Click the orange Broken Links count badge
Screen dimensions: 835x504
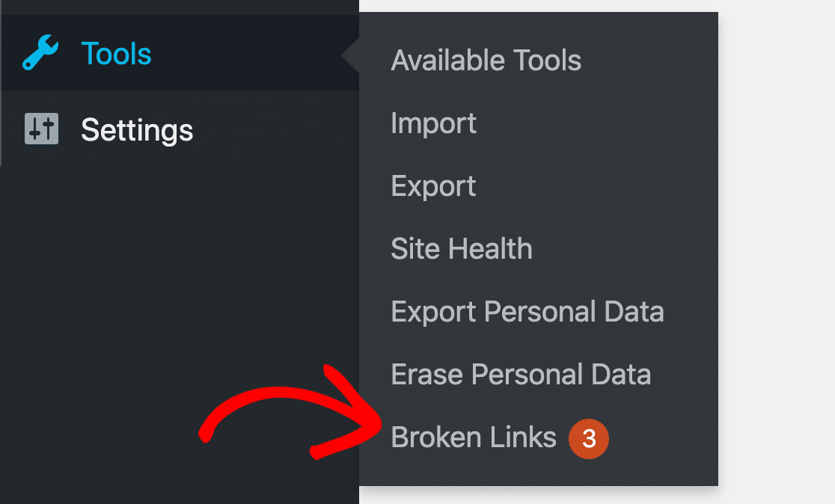(x=589, y=438)
